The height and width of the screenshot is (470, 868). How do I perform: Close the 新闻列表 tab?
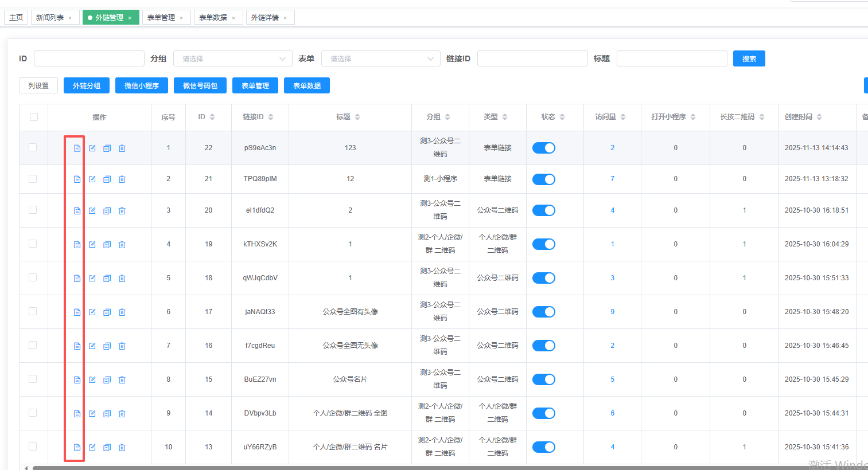[70, 18]
